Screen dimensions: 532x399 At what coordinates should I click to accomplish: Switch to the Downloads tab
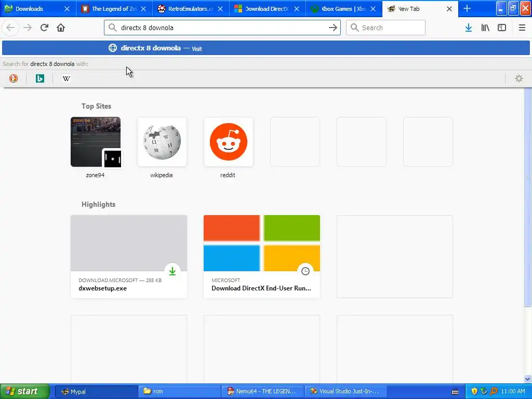(x=33, y=9)
